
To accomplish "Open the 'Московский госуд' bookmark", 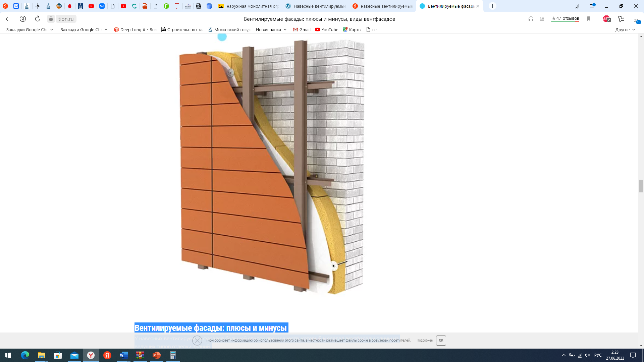I will [229, 29].
